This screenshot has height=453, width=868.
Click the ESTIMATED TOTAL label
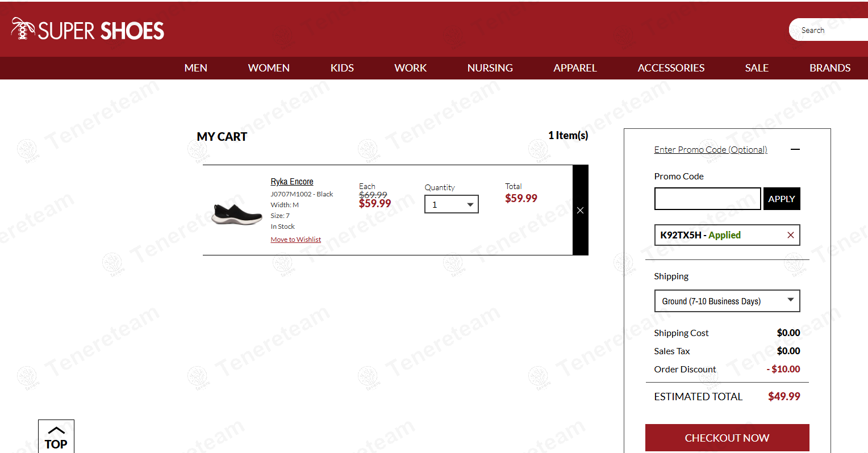pos(698,397)
